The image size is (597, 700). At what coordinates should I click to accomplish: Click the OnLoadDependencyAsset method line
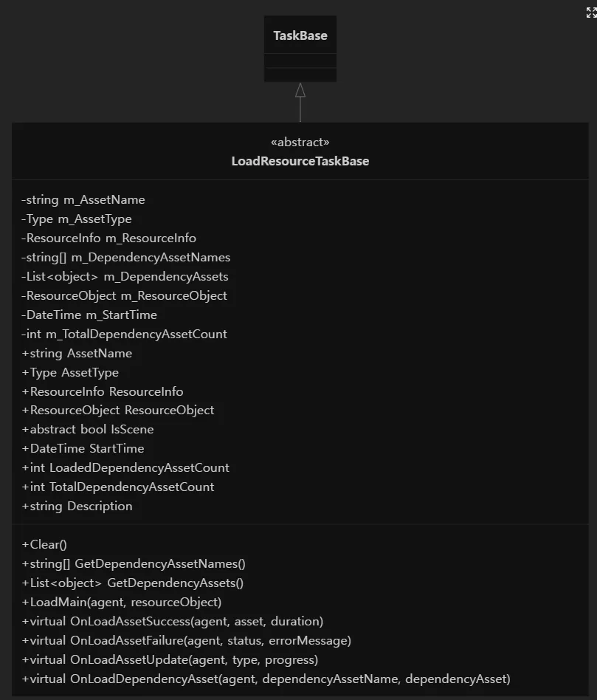tap(266, 679)
